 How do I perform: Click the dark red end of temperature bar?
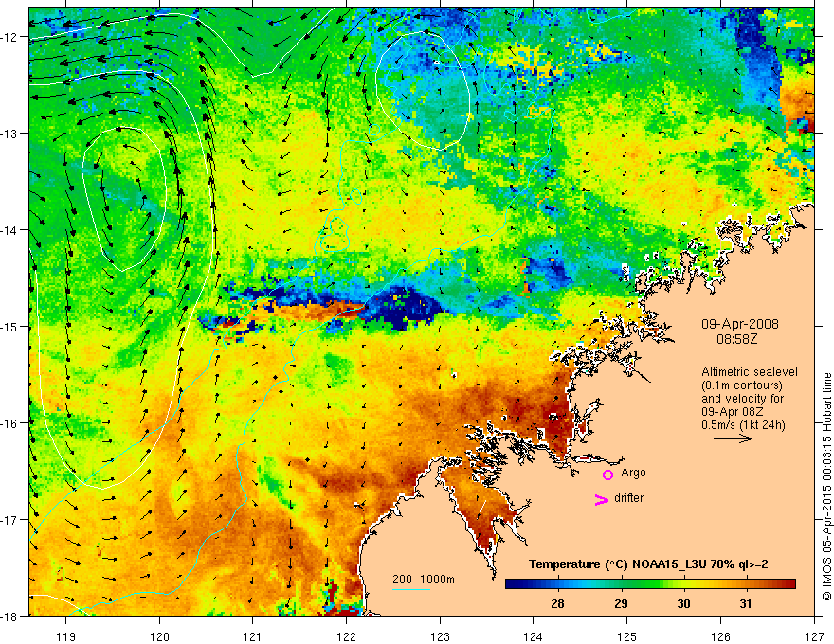click(789, 584)
